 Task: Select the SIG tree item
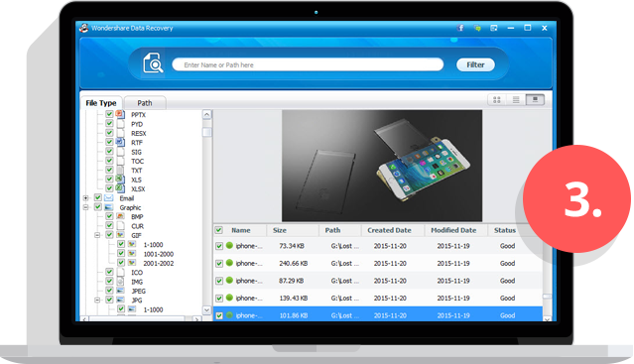(x=136, y=152)
